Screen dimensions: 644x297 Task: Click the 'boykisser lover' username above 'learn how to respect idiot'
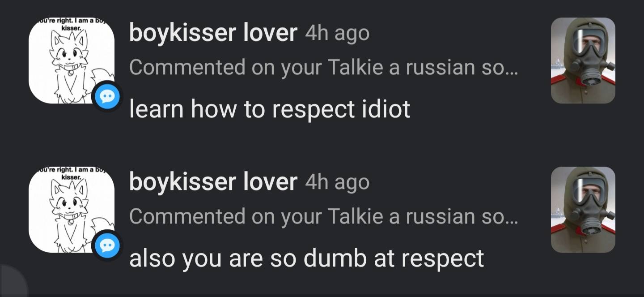point(213,33)
